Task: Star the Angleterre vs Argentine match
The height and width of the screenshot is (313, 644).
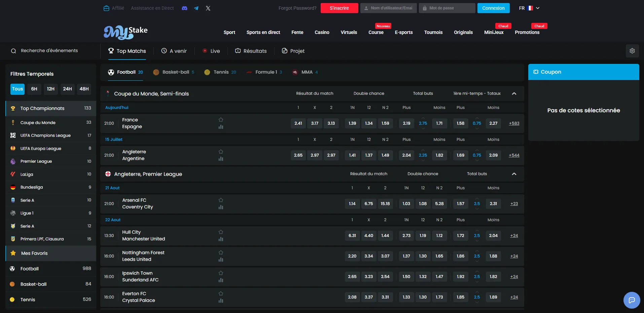Action: coord(221,152)
